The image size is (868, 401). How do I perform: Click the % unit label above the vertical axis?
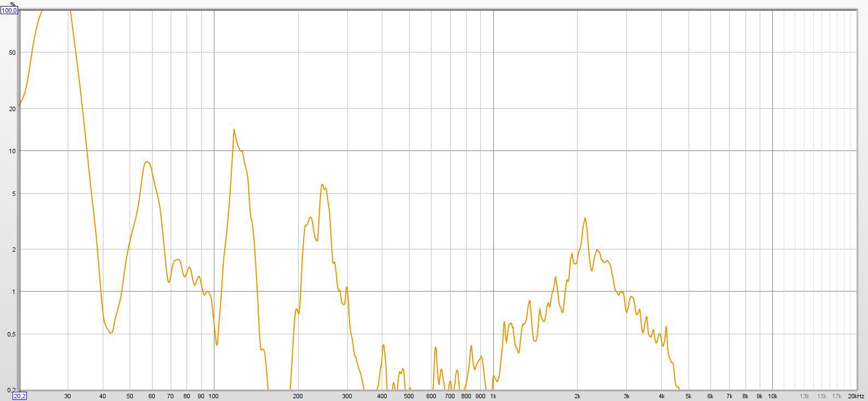13,4
